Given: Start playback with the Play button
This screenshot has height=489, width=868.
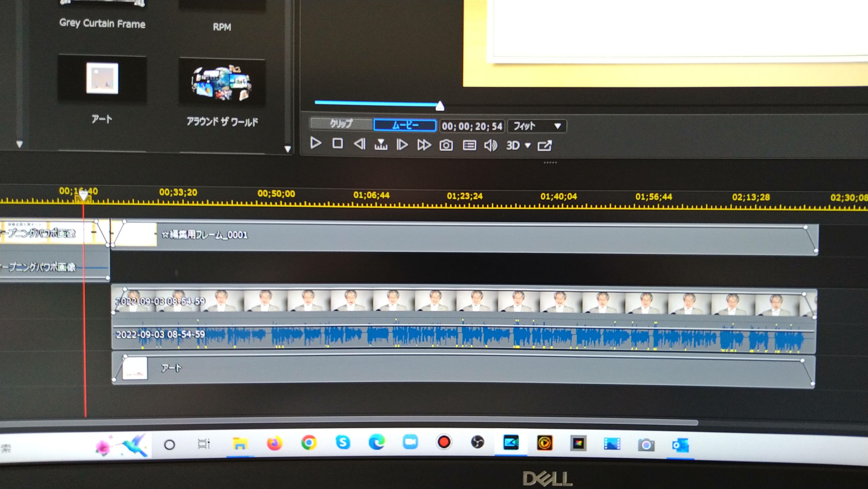Looking at the screenshot, I should click(316, 143).
